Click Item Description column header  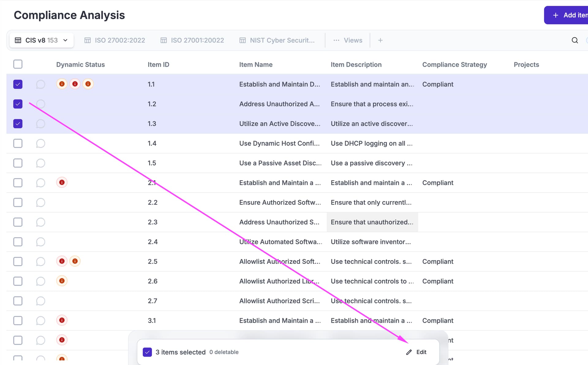[x=356, y=65]
